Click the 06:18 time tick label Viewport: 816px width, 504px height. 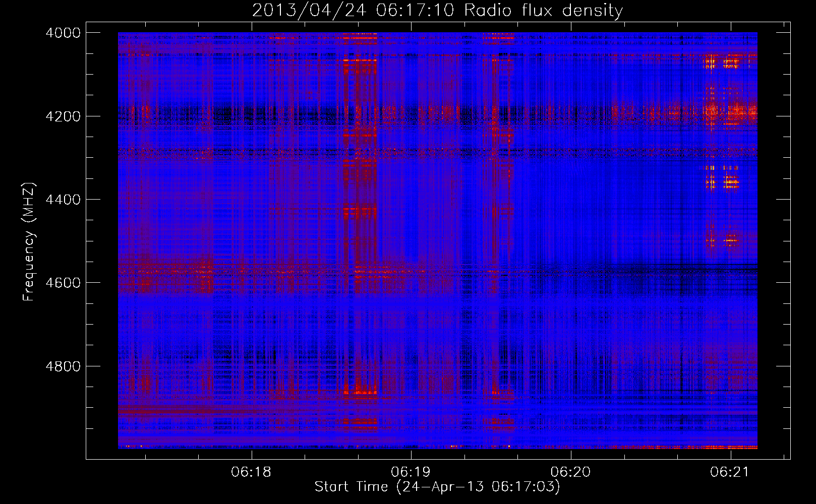251,472
